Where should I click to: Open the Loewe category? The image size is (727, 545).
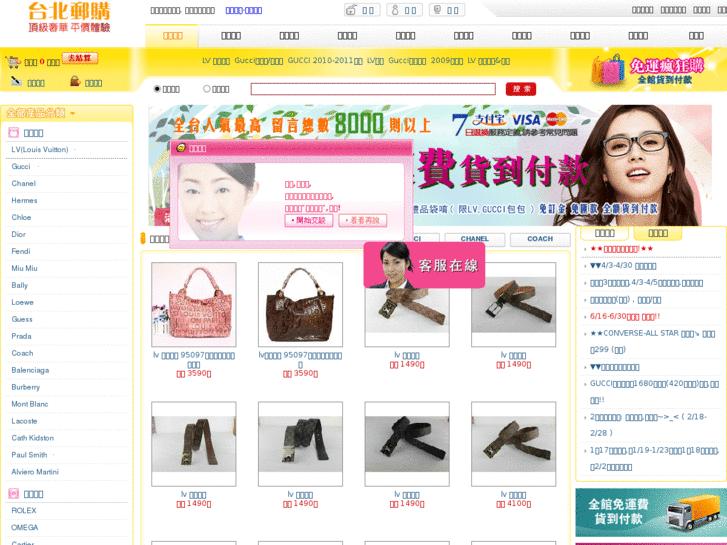tap(23, 302)
